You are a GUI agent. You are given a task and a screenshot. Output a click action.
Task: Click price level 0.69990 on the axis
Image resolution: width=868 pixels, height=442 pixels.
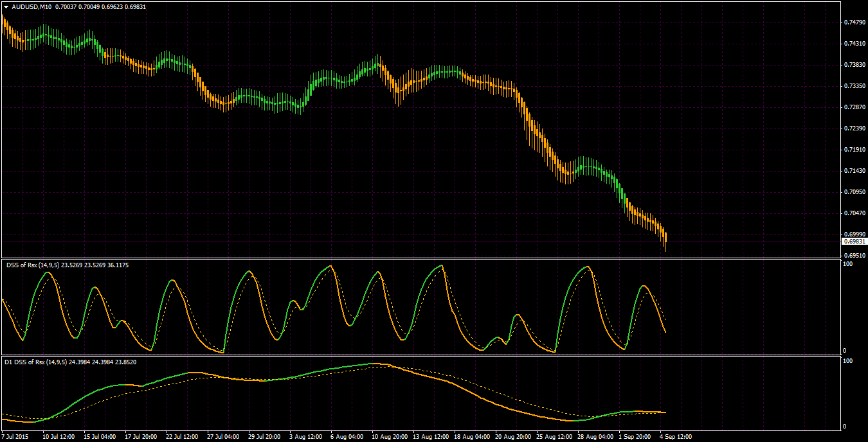click(854, 234)
